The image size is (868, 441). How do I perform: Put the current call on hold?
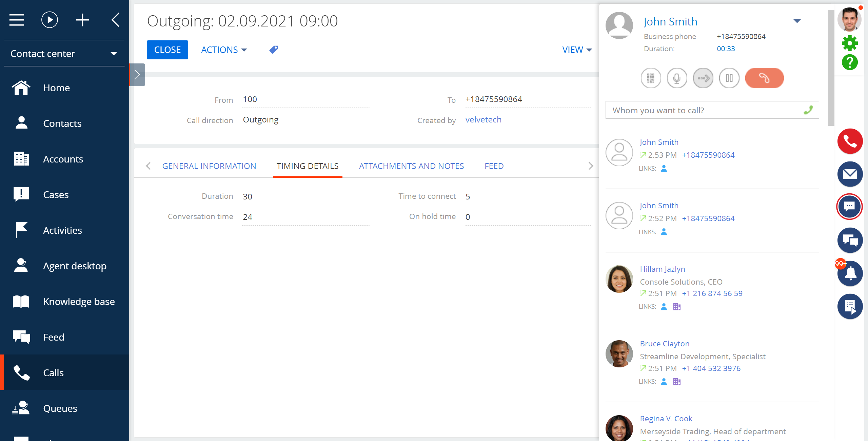click(x=729, y=78)
